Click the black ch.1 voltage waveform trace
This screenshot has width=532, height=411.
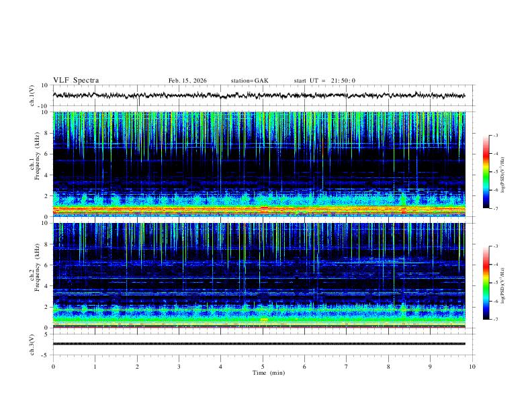[x=259, y=95]
